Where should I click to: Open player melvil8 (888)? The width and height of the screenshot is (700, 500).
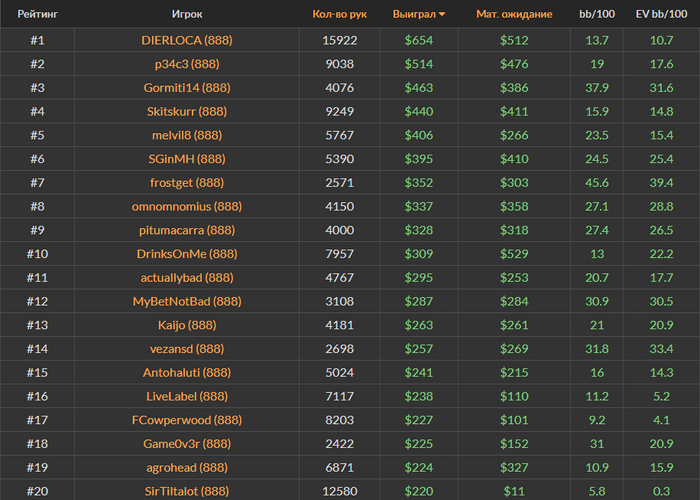(187, 135)
